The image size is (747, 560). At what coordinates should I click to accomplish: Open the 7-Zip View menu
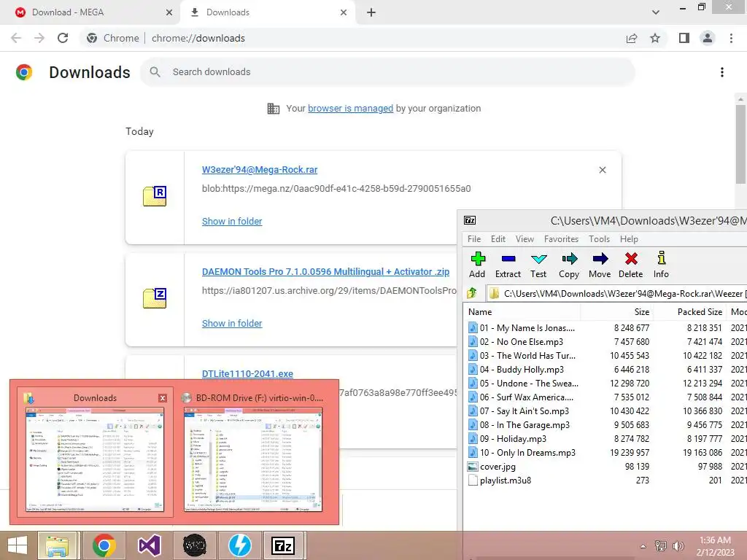[x=525, y=239]
